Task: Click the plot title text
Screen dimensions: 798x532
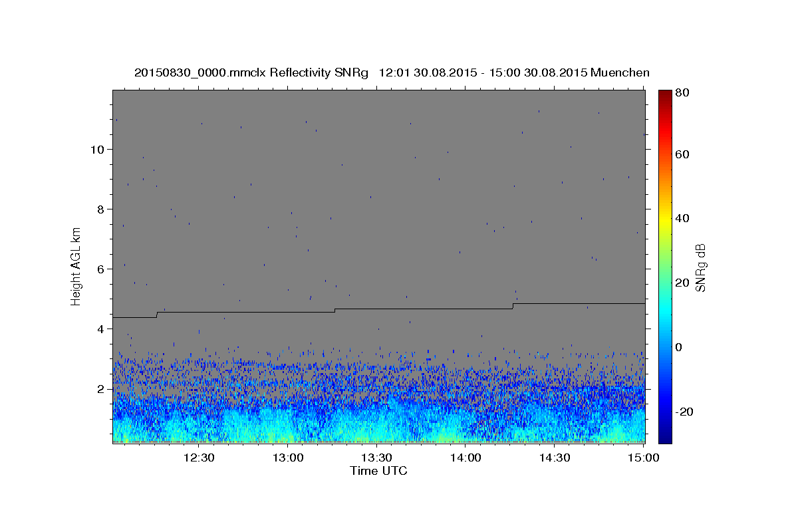Action: coord(392,72)
